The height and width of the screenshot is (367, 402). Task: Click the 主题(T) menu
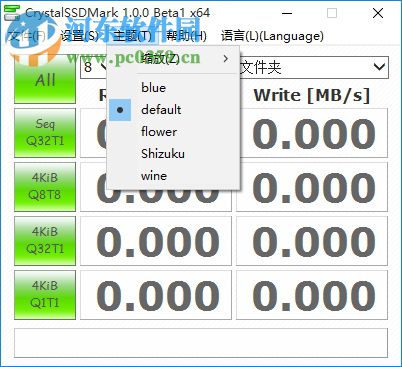pos(133,36)
